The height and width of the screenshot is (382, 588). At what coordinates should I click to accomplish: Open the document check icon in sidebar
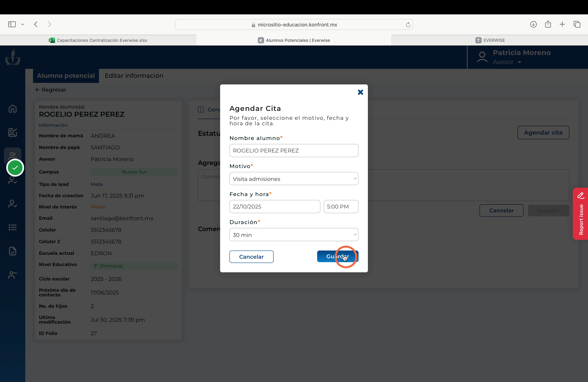13,251
